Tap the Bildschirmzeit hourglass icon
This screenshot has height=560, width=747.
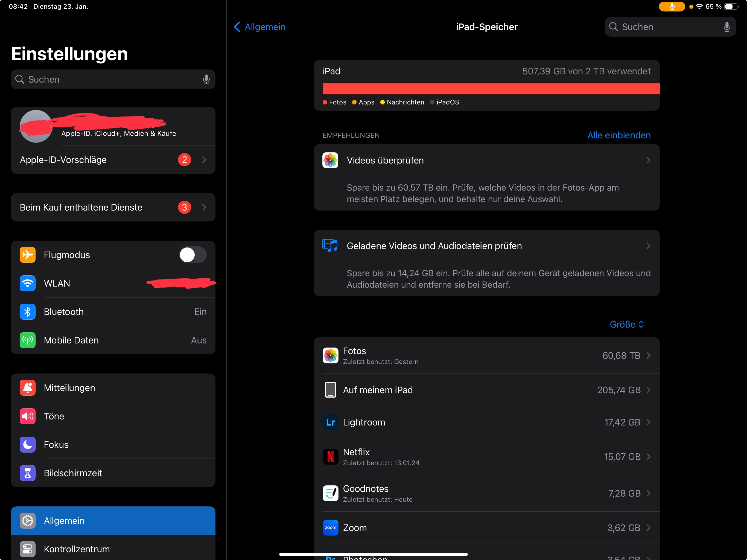(28, 473)
